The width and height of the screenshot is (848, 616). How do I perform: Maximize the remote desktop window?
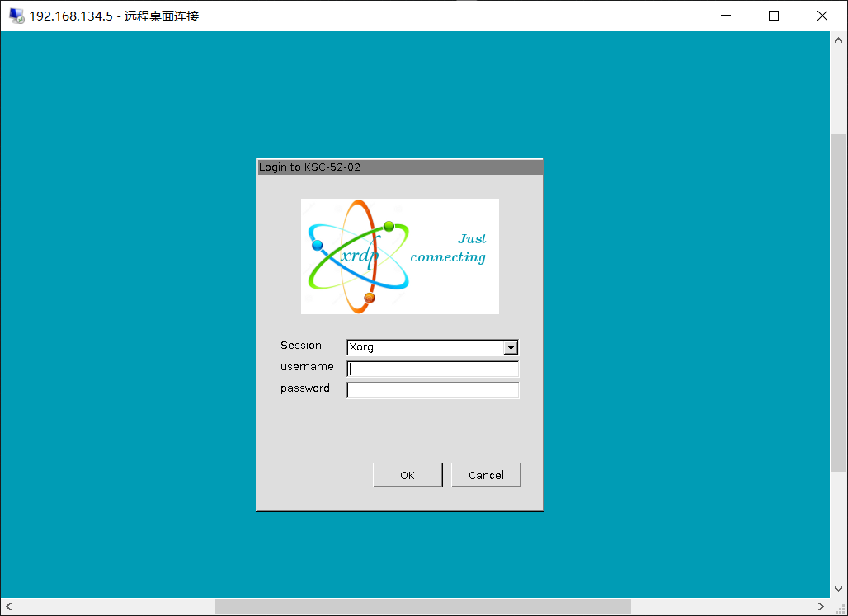(774, 16)
